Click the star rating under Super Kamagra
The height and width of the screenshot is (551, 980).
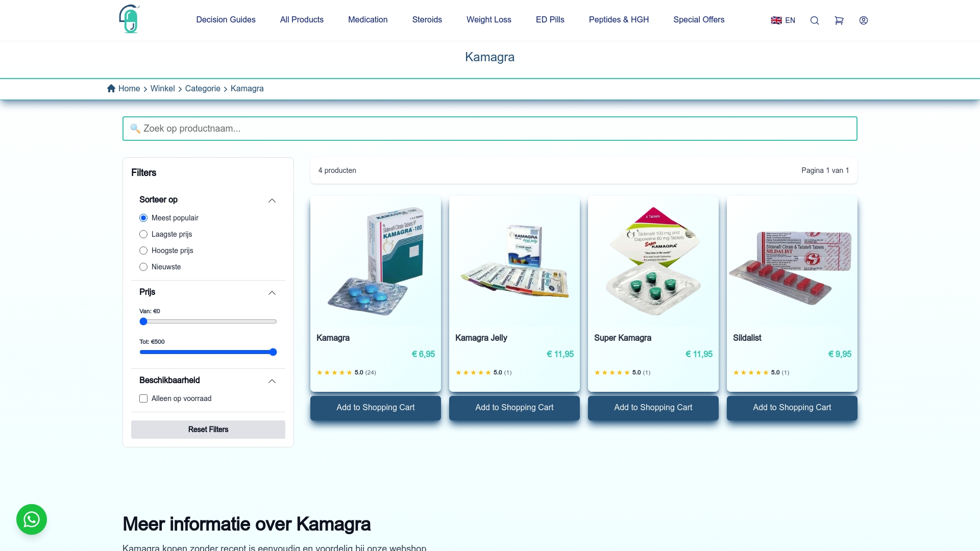coord(612,372)
